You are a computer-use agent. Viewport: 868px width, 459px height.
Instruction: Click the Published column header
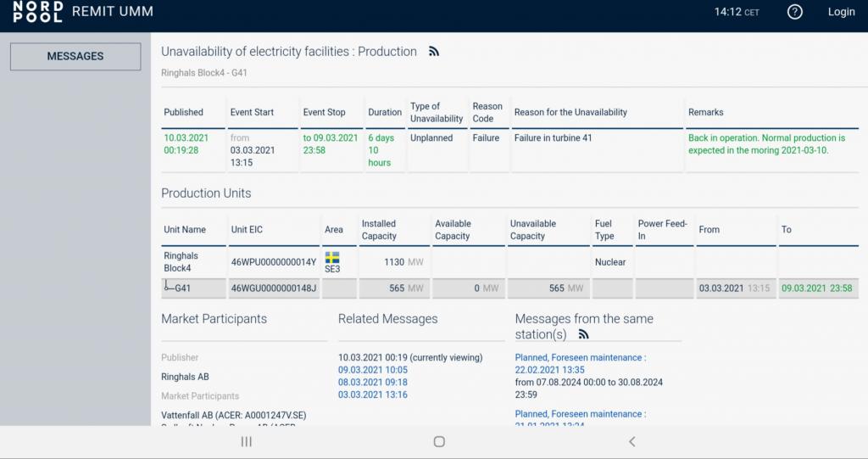point(184,112)
